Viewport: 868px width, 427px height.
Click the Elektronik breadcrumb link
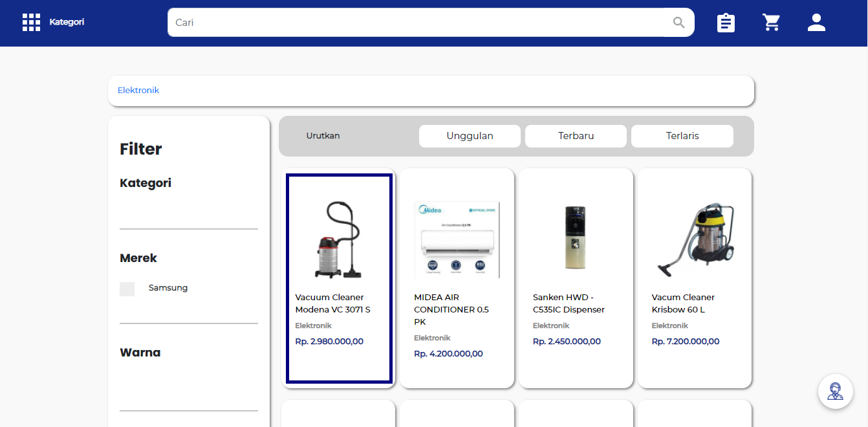point(138,90)
